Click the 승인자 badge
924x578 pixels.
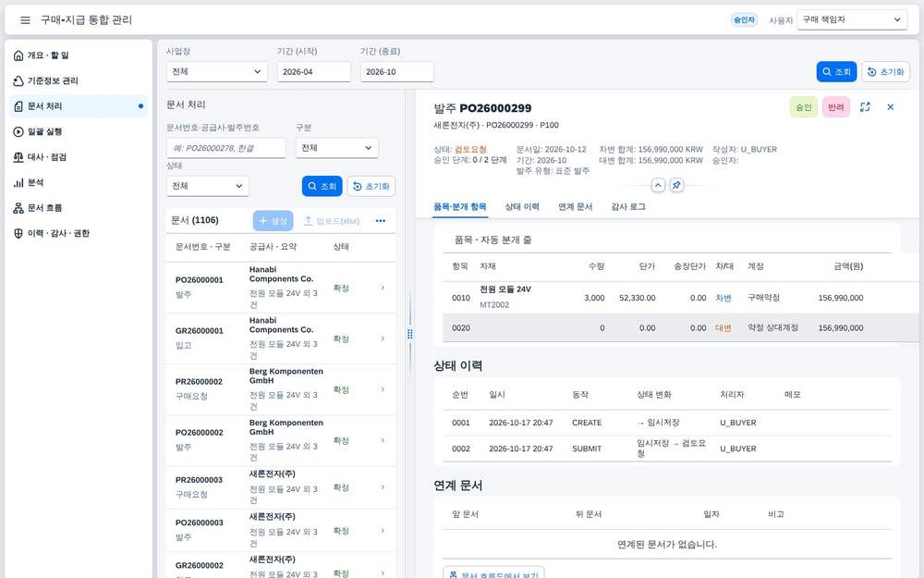tap(744, 20)
